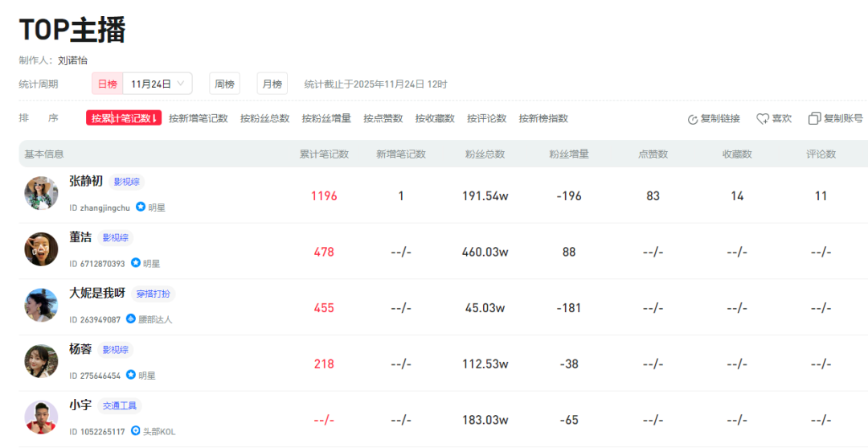
Task: Sort the list by 按粉丝总数
Action: tap(264, 118)
